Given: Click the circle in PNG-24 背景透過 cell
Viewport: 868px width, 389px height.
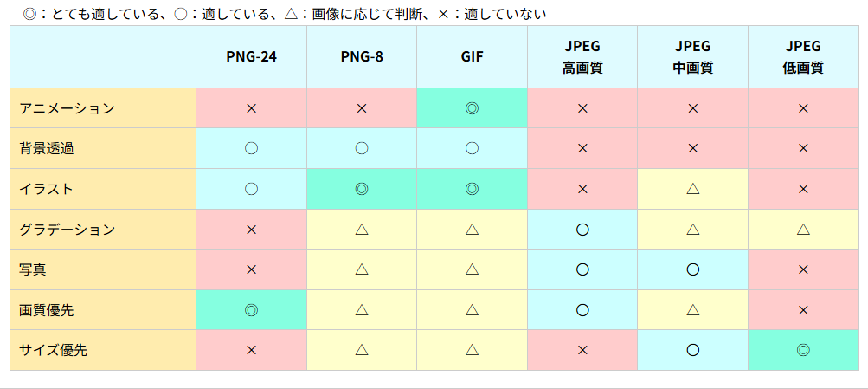Looking at the screenshot, I should click(x=251, y=148).
